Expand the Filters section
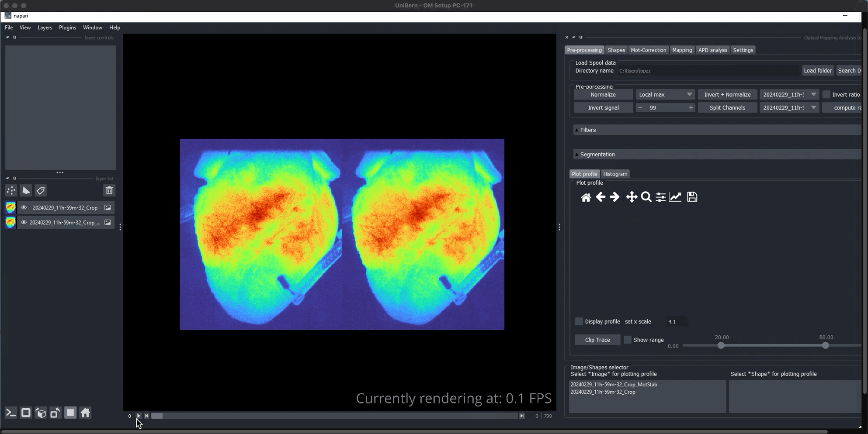The width and height of the screenshot is (868, 434). click(x=717, y=130)
